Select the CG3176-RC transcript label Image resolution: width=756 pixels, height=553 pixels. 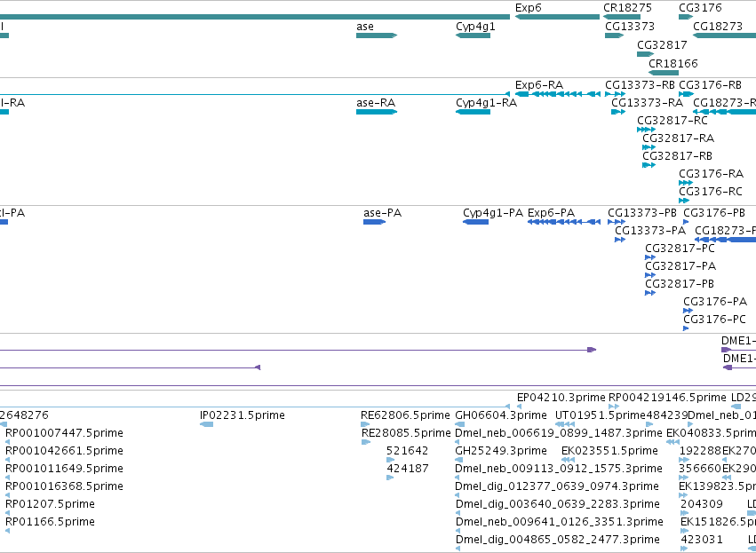point(710,191)
